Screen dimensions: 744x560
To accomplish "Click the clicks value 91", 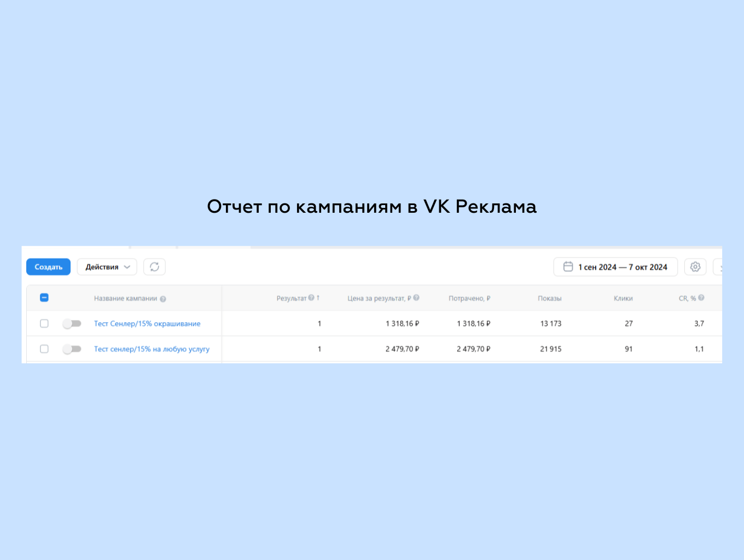I will pyautogui.click(x=629, y=349).
